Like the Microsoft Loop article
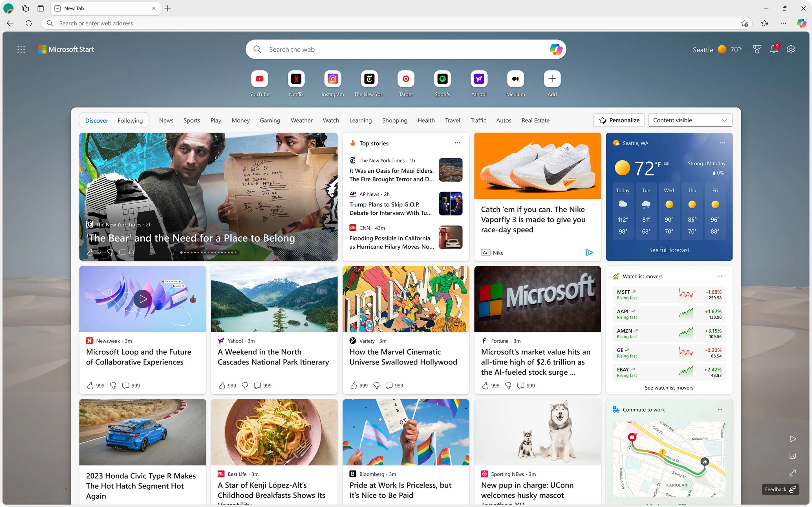This screenshot has height=507, width=812. click(90, 386)
